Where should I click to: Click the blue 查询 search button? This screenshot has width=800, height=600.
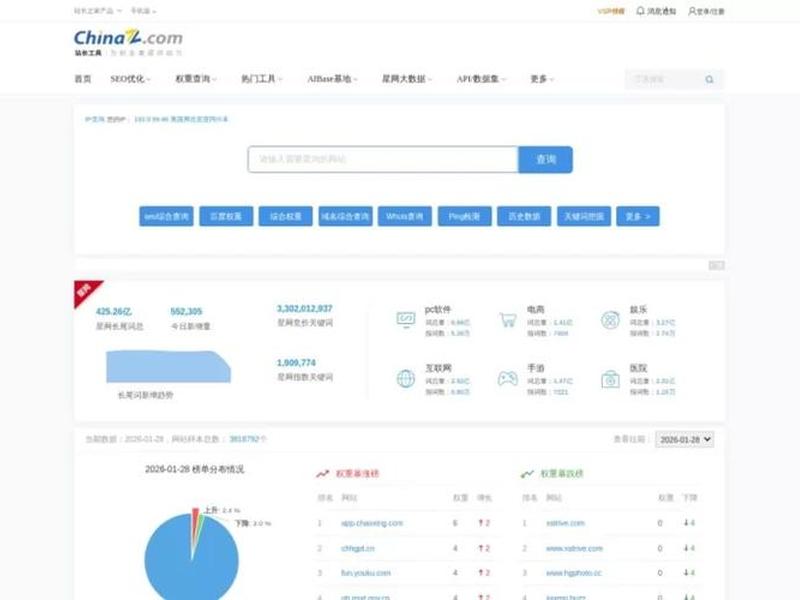(545, 160)
